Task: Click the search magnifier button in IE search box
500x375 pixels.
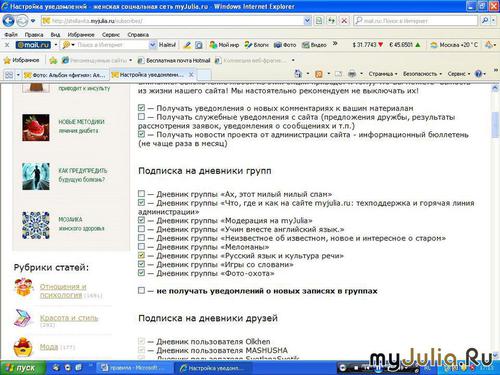Action: pos(485,21)
